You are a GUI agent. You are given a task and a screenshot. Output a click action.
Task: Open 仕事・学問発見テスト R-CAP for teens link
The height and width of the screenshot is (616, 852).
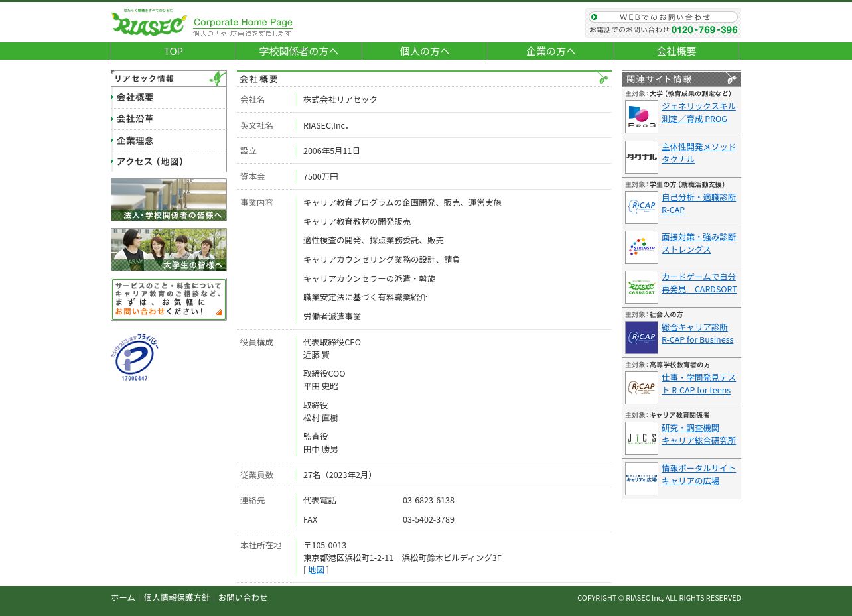[x=699, y=384]
